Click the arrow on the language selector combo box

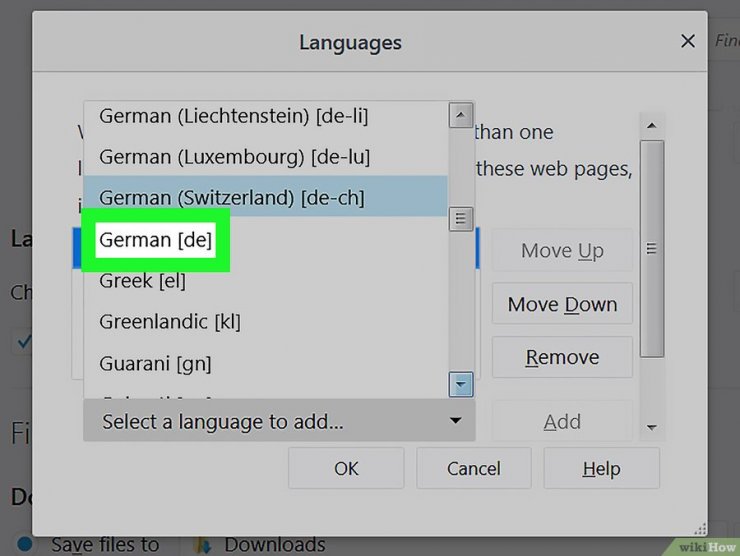[x=456, y=422]
